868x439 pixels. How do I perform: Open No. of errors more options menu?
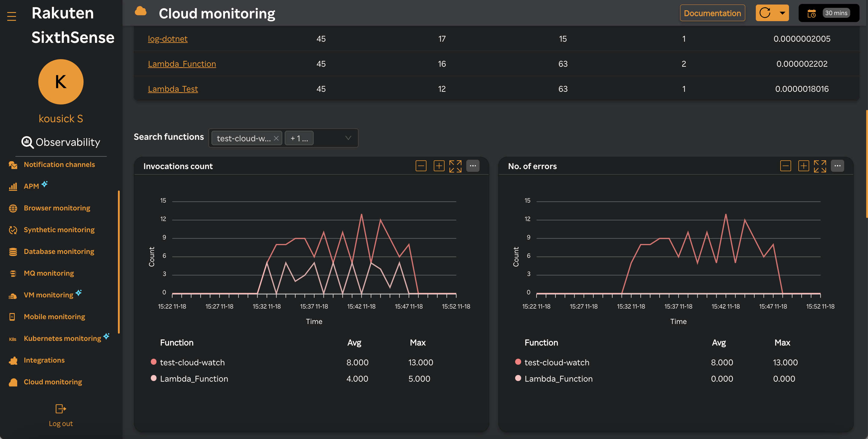coord(837,166)
